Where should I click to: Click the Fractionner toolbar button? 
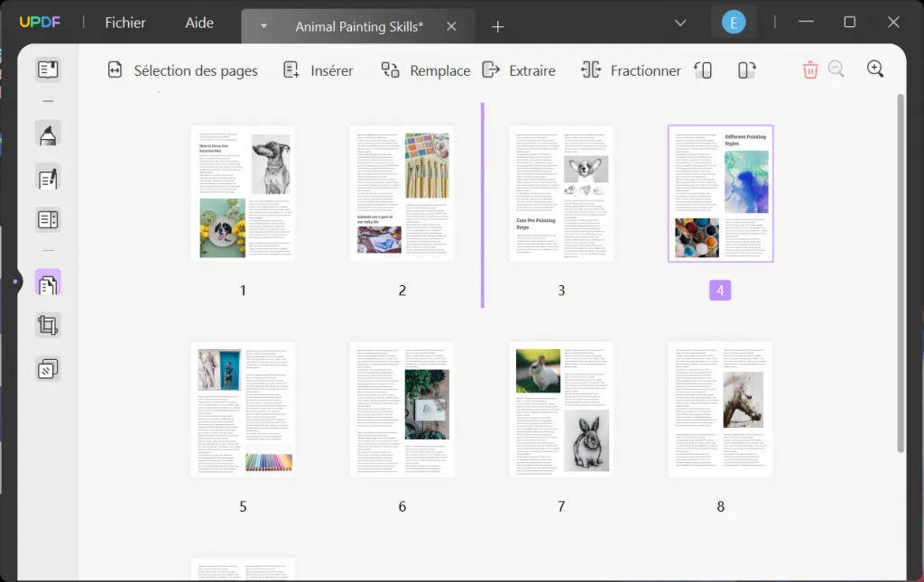[x=631, y=69]
